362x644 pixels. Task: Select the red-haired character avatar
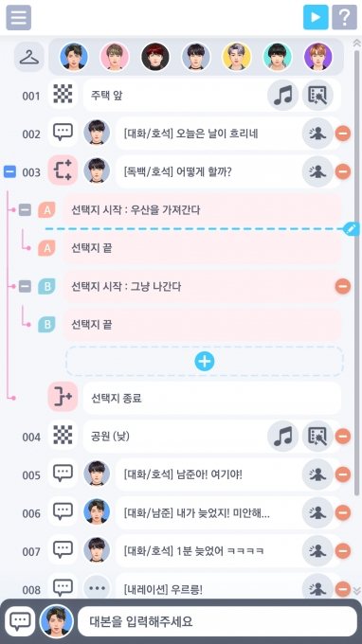click(155, 57)
